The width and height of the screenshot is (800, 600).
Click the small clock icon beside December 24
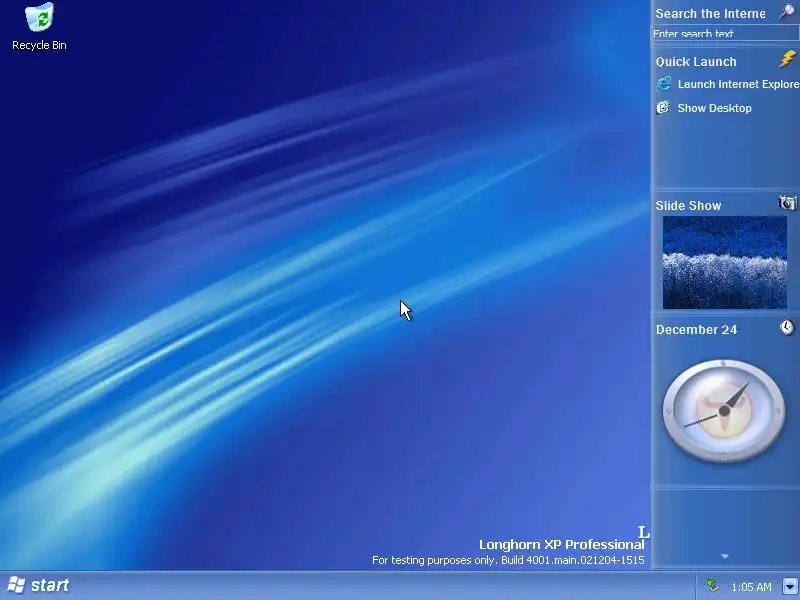click(788, 327)
